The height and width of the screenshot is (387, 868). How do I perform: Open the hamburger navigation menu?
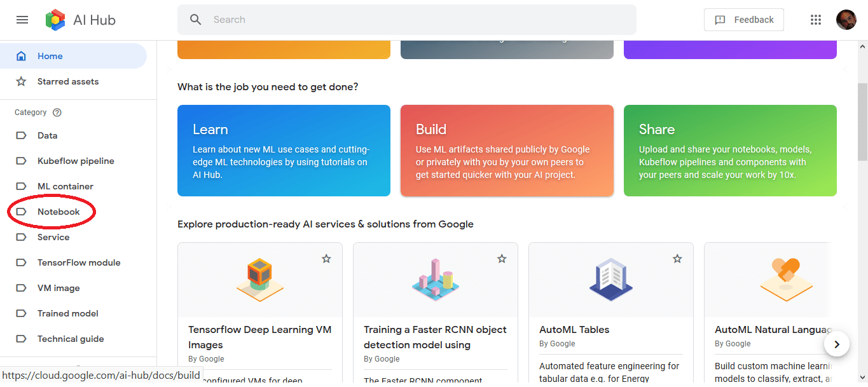tap(22, 20)
